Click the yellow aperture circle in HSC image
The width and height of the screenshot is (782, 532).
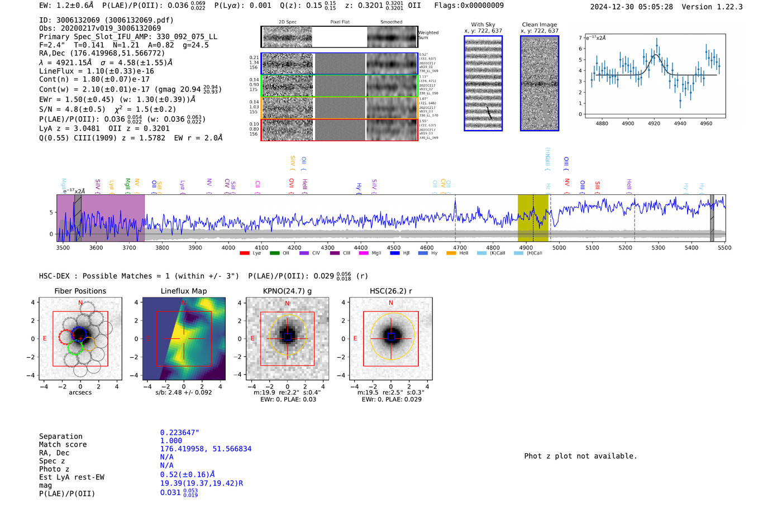click(392, 336)
